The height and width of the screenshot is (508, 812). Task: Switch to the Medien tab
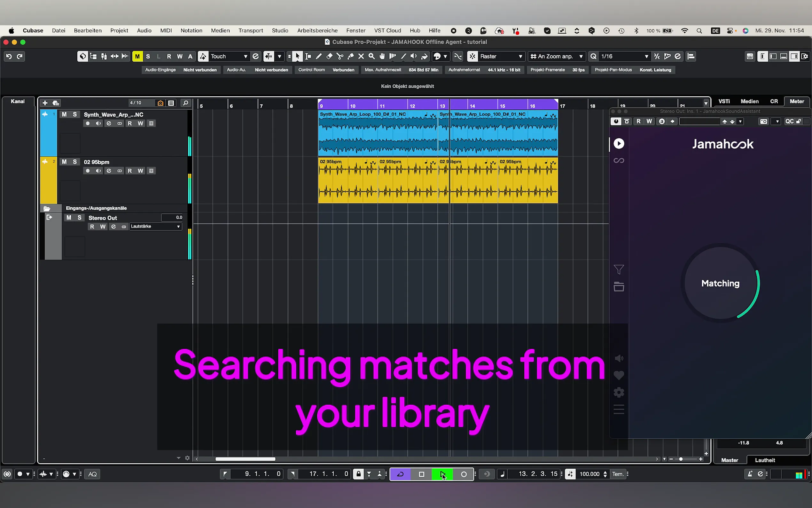(x=750, y=101)
